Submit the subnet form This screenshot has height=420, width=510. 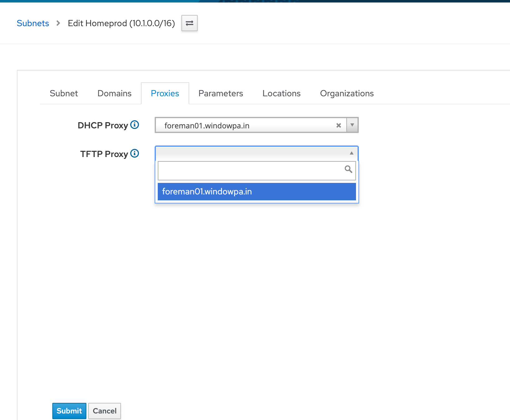(x=69, y=411)
